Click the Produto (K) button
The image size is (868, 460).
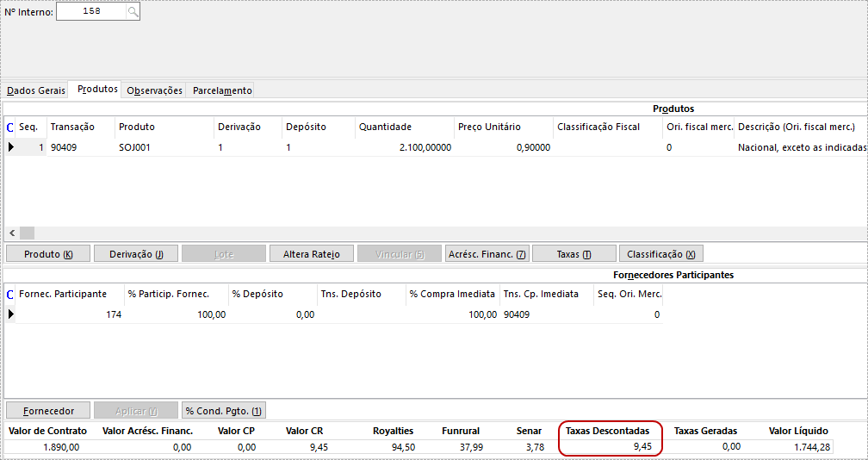(48, 254)
